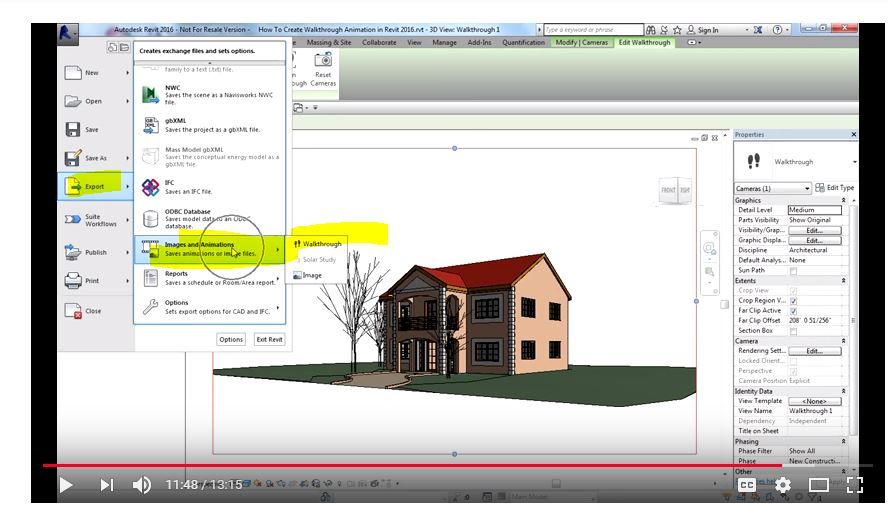Click the video settings gear icon
888x516 pixels.
click(x=783, y=485)
